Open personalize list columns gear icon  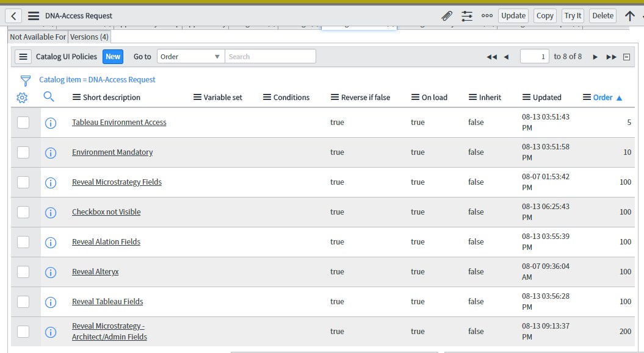22,98
